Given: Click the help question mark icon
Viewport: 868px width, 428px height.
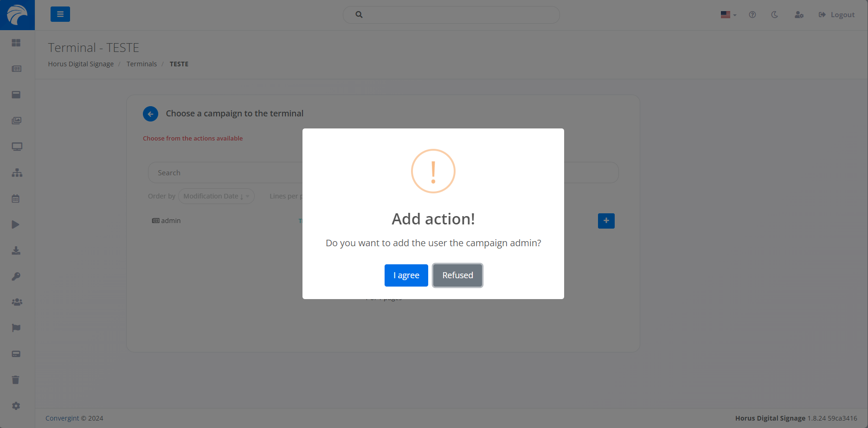Looking at the screenshot, I should (752, 15).
